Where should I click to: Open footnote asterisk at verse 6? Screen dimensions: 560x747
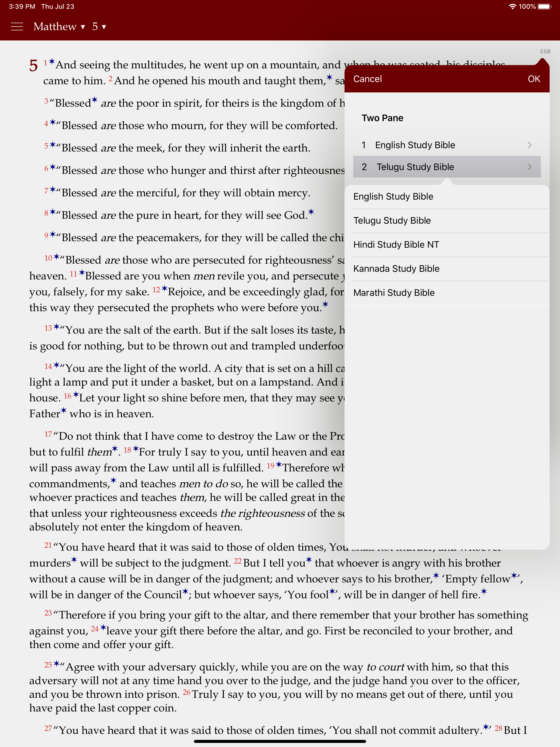click(x=53, y=167)
